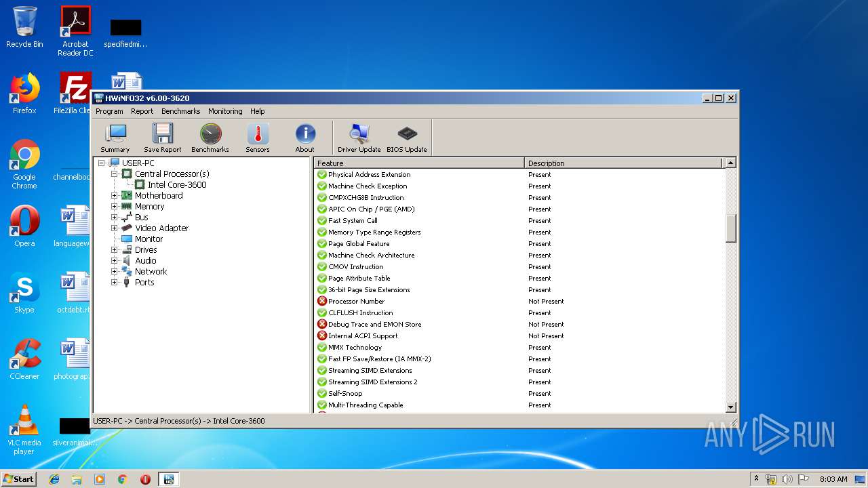Viewport: 868px width, 488px height.
Task: Click the Opera icon in the taskbar
Action: 145,479
